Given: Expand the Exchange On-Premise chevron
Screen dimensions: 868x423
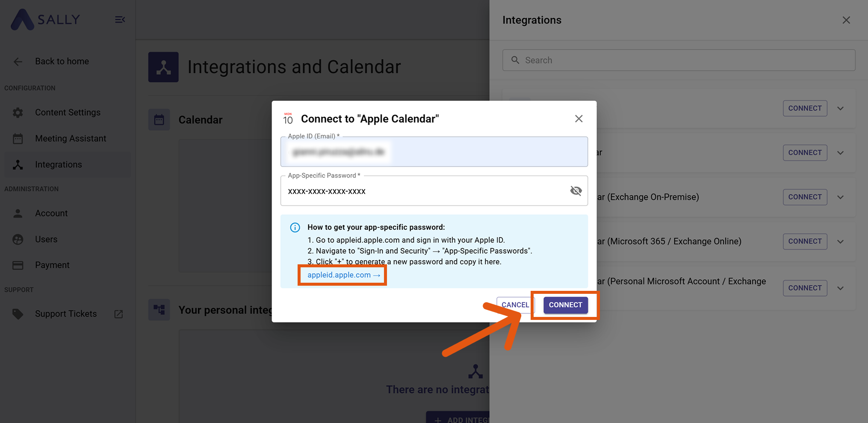Looking at the screenshot, I should pos(840,197).
